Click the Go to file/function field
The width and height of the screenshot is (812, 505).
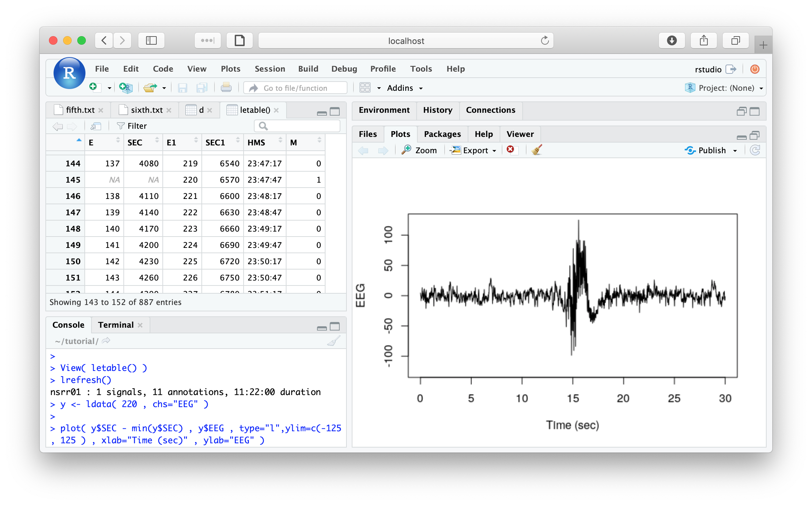pyautogui.click(x=295, y=88)
